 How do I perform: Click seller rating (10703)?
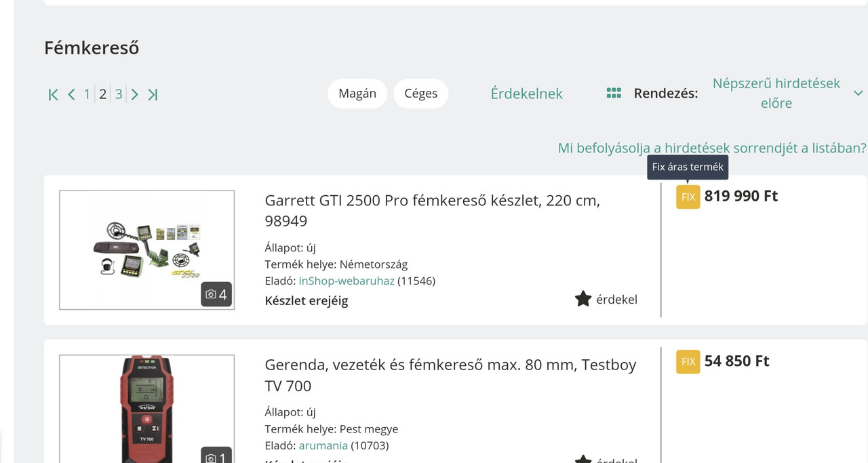point(370,445)
